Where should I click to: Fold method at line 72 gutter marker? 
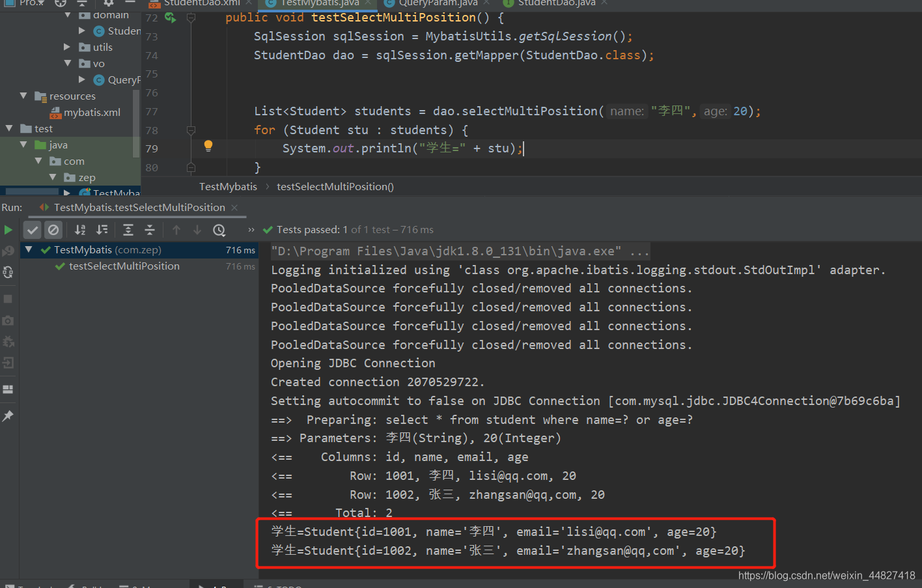(191, 18)
